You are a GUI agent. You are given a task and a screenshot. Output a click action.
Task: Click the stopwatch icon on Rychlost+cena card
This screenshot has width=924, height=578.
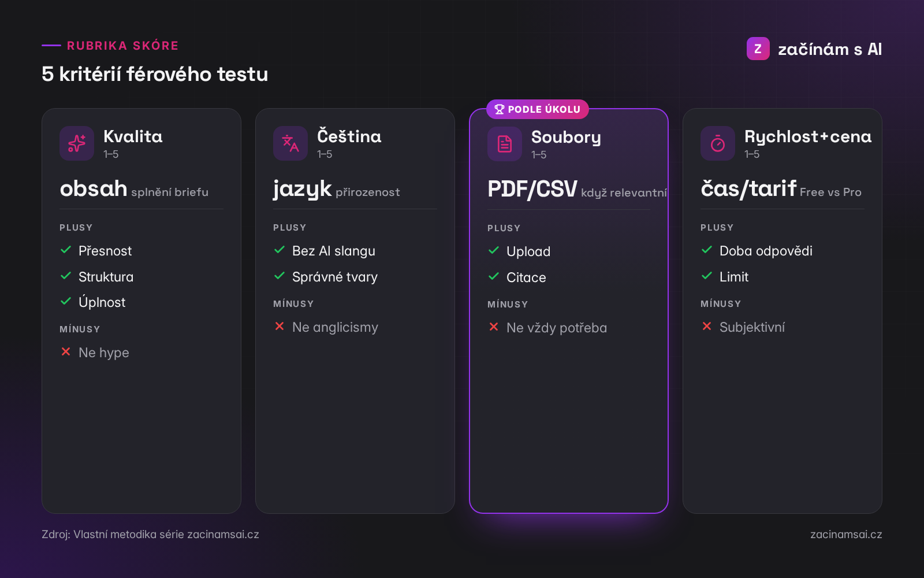click(x=718, y=143)
